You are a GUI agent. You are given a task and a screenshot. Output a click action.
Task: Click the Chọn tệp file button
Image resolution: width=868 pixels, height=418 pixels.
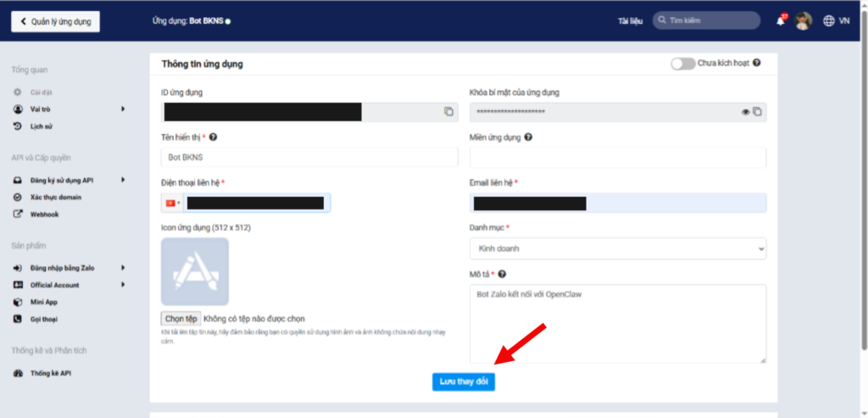tap(181, 318)
